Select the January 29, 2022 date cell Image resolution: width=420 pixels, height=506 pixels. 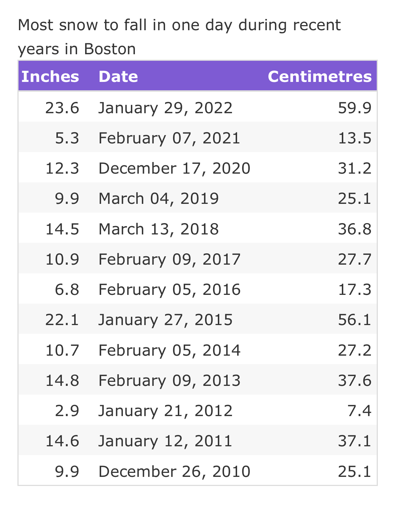(x=165, y=108)
